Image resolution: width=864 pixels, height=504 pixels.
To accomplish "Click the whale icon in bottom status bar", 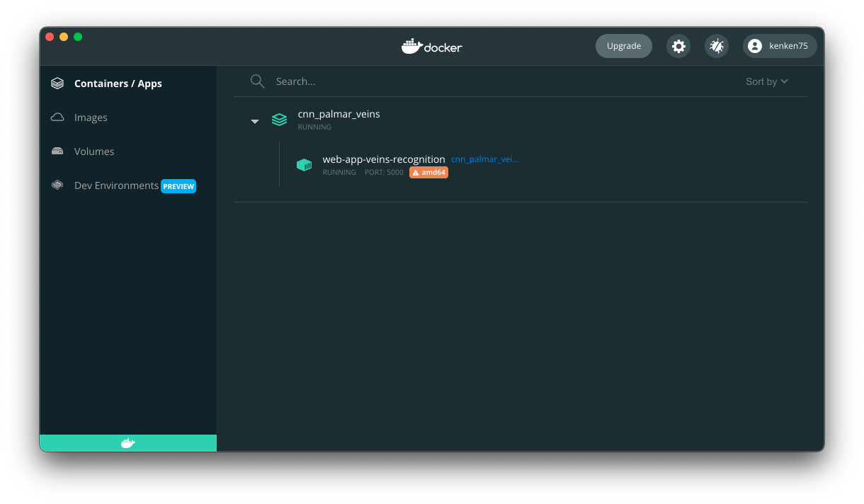I will click(x=128, y=443).
